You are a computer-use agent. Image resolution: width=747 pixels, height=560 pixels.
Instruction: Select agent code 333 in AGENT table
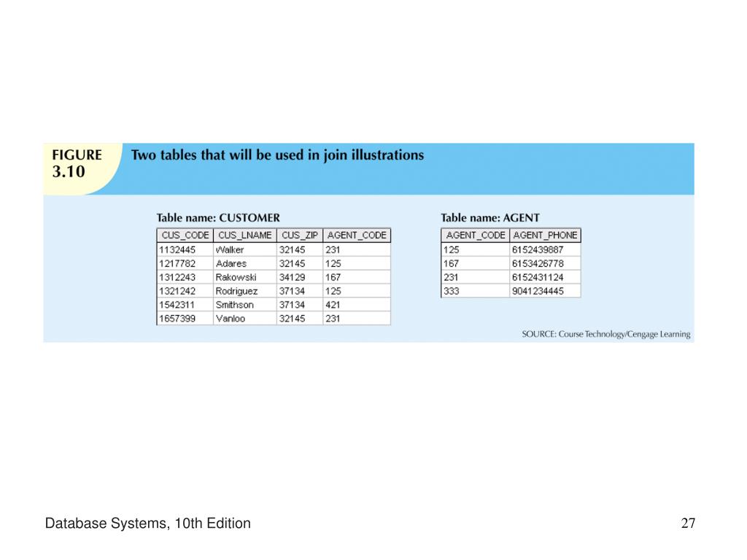coord(476,291)
